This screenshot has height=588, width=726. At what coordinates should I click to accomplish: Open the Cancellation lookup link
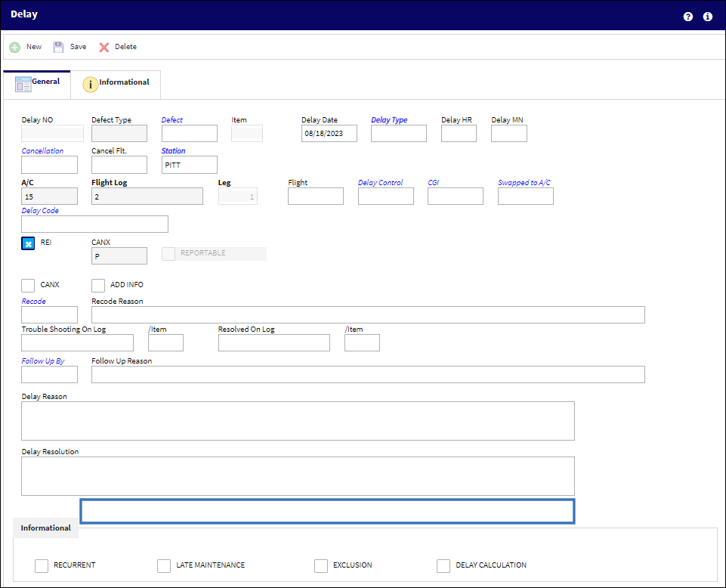tap(42, 151)
